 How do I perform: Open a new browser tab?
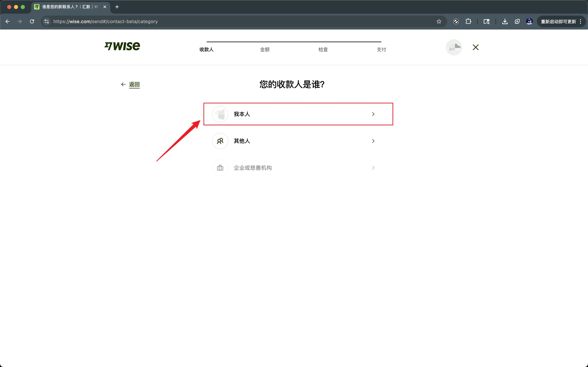coord(117,7)
